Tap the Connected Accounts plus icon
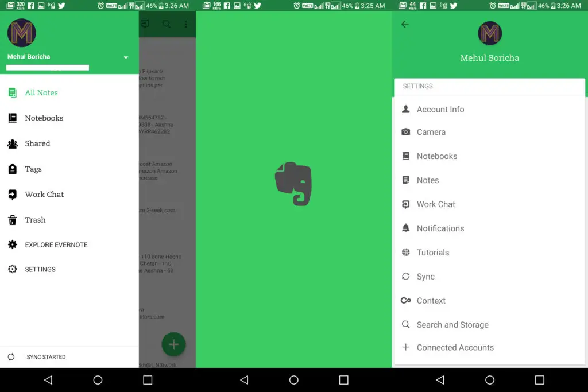The image size is (588, 392). (406, 347)
